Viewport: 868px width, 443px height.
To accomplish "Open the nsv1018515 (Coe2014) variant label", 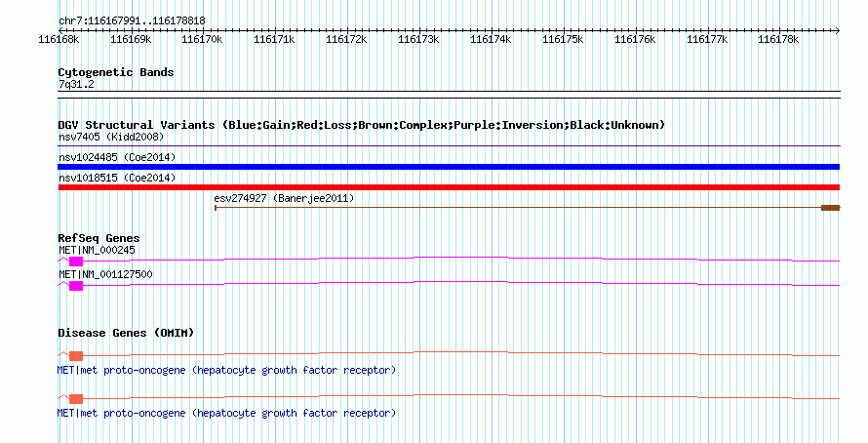I will (117, 178).
